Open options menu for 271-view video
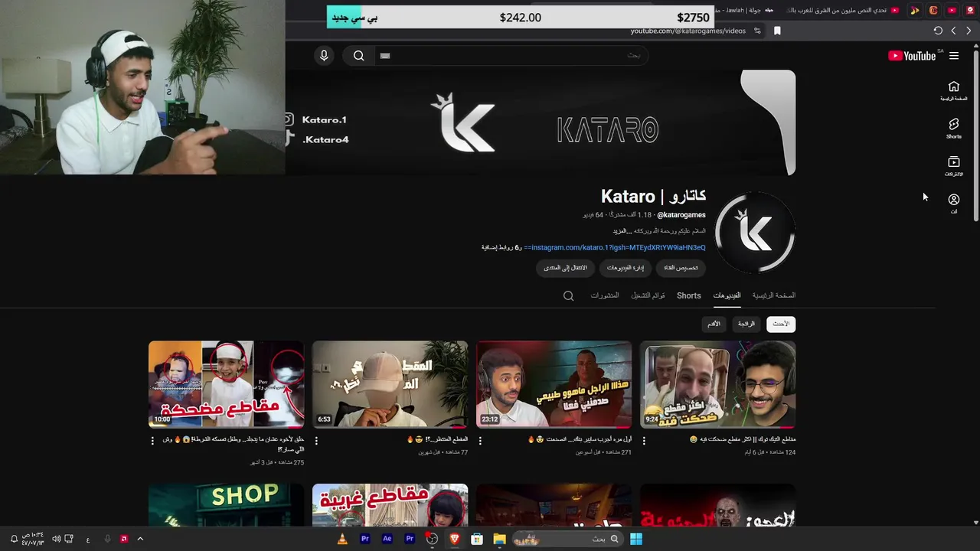This screenshot has width=980, height=551. pyautogui.click(x=480, y=441)
